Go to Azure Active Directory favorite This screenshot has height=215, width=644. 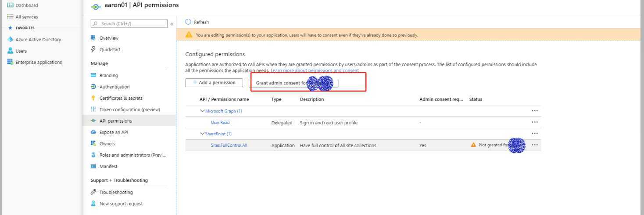pyautogui.click(x=38, y=39)
